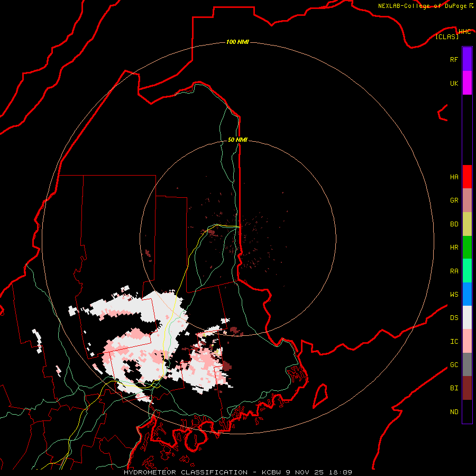
Task: Click the HHC product code label
Action: (x=464, y=32)
